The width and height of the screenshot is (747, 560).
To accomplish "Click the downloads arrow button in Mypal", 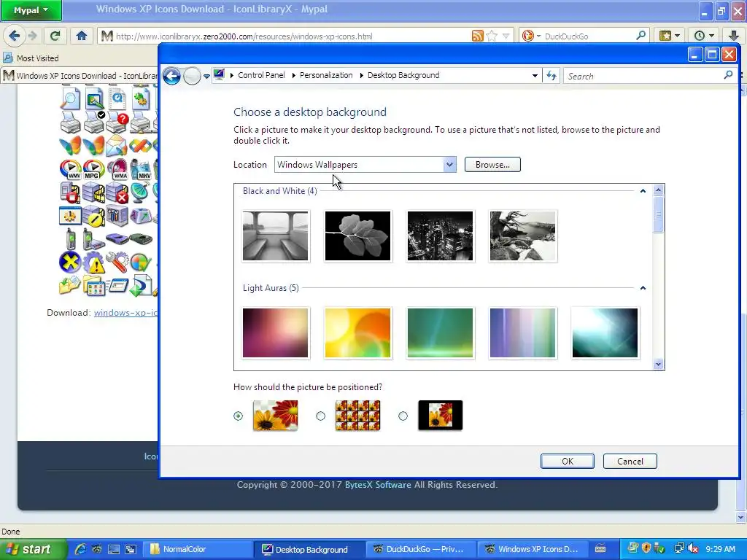I will 734,36.
